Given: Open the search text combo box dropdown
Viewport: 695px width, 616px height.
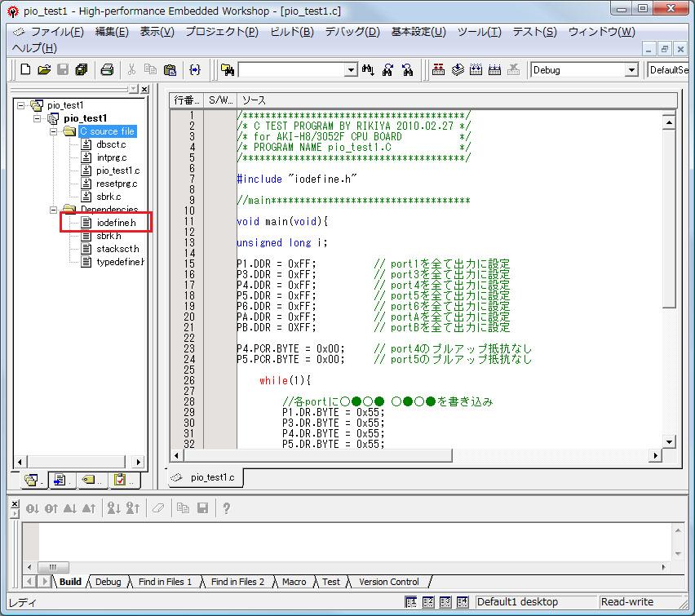Looking at the screenshot, I should click(351, 70).
